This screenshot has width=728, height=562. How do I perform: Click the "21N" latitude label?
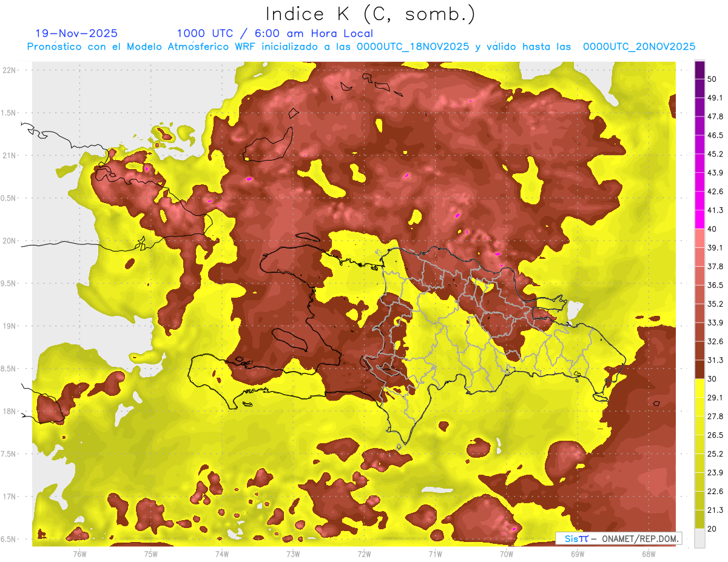9,155
